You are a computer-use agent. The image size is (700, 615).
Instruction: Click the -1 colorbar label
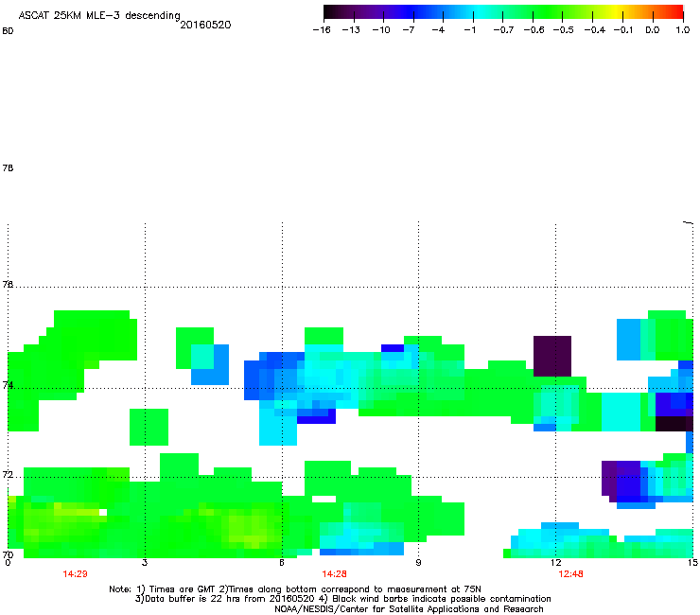tap(469, 30)
